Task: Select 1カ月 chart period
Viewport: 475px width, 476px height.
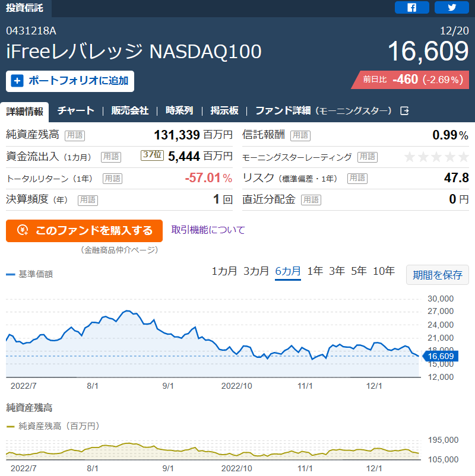Action: click(x=224, y=271)
